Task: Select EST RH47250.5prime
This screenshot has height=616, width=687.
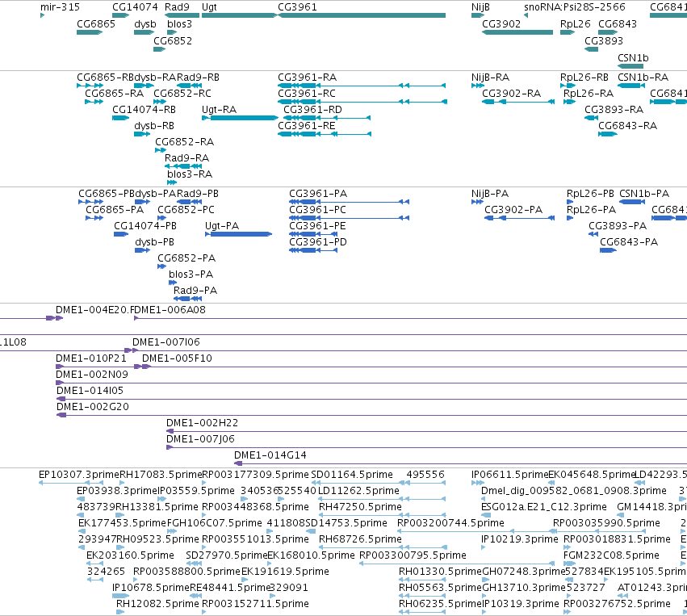Action: 360,507
